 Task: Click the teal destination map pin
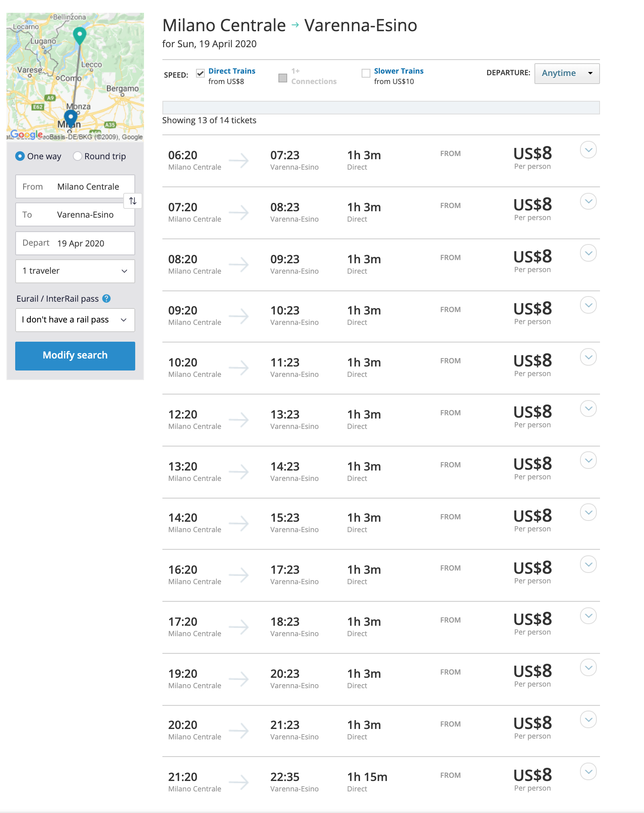[x=80, y=36]
